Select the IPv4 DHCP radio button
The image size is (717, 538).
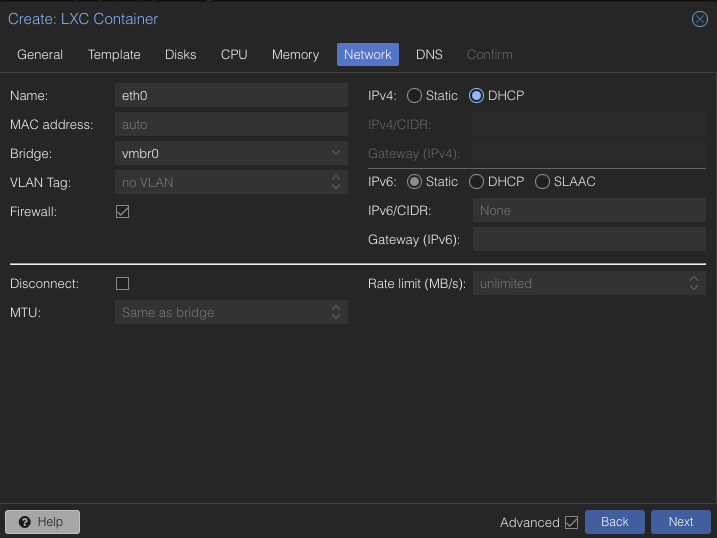[477, 96]
